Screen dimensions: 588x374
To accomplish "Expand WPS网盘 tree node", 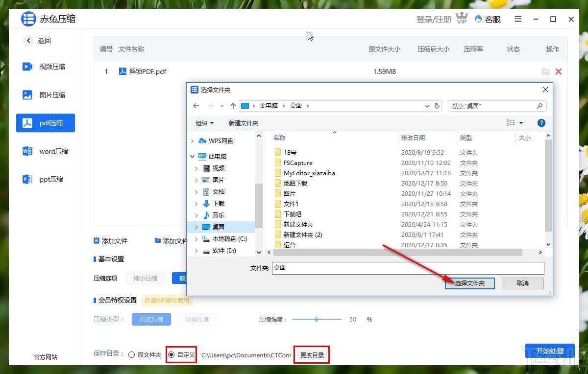I will coord(193,141).
